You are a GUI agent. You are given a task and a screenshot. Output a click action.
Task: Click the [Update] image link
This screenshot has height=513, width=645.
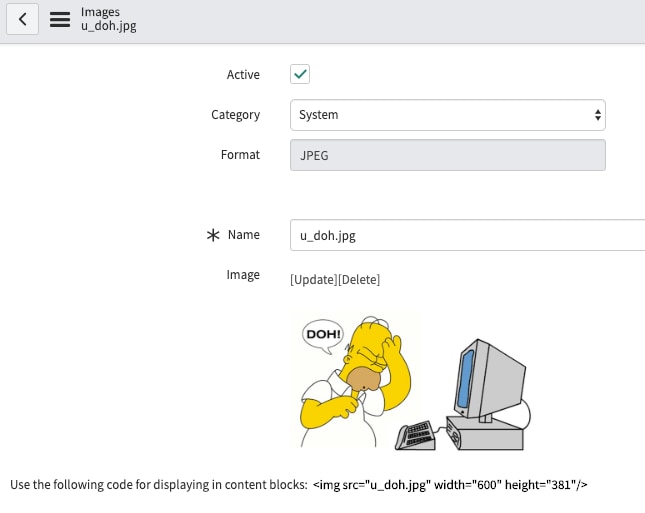[x=313, y=280]
